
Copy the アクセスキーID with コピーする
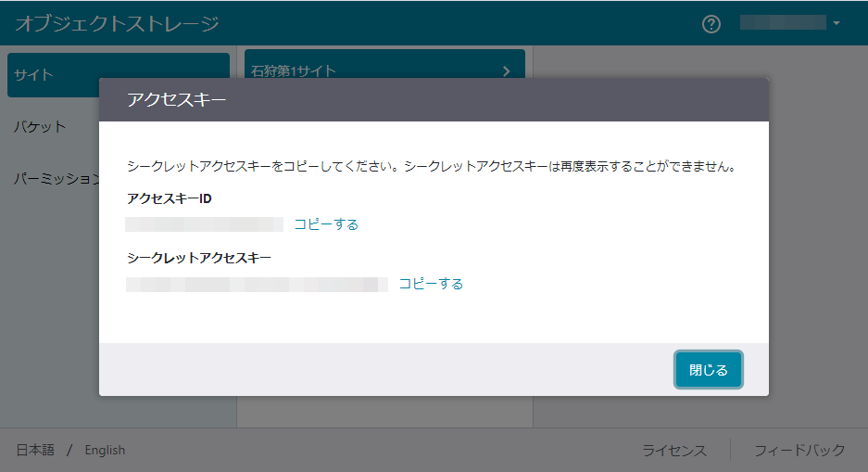click(x=326, y=224)
